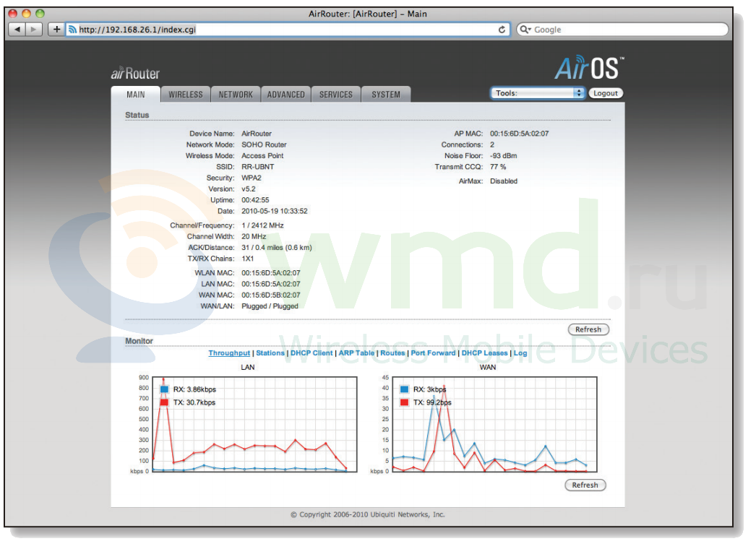The width and height of the screenshot is (756, 549).
Task: Click the Transmit CCQ value 77 %
Action: pyautogui.click(x=498, y=167)
